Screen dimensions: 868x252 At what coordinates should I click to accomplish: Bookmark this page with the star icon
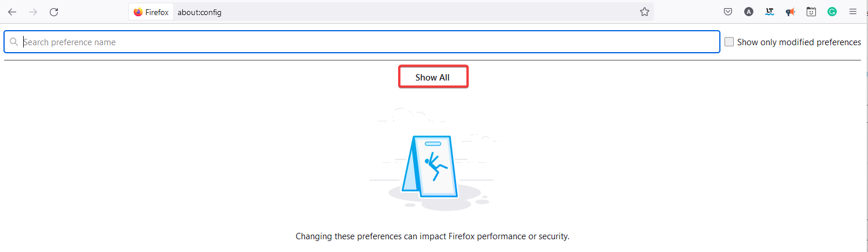645,12
